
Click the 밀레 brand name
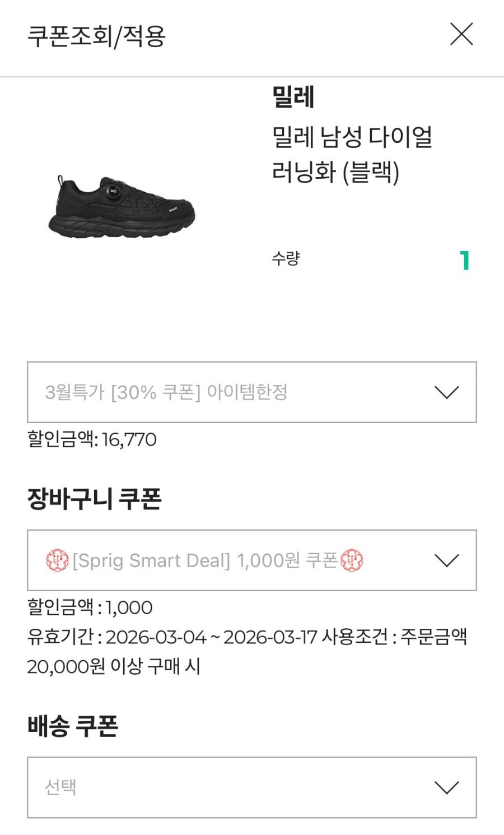(293, 96)
